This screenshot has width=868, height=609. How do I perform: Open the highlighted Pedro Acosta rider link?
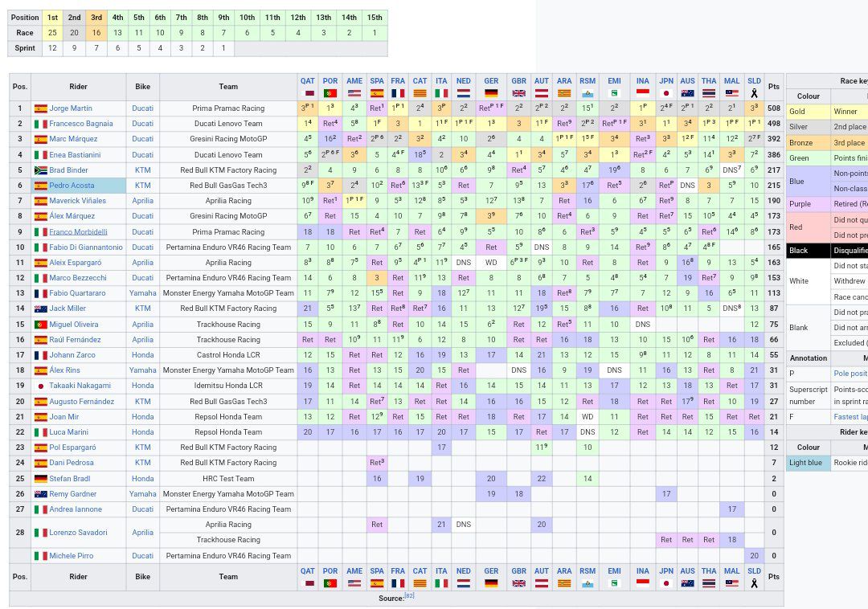tap(72, 186)
